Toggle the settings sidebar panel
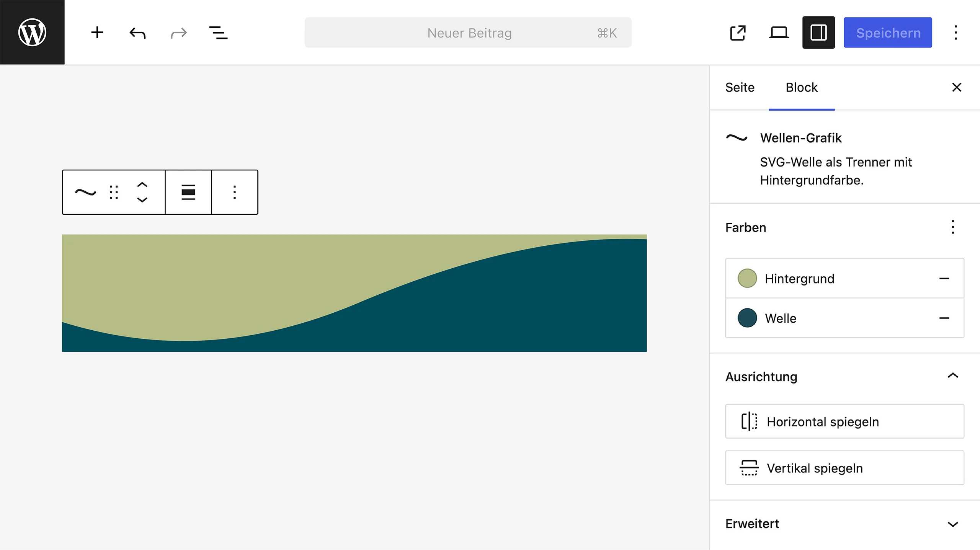 tap(818, 33)
